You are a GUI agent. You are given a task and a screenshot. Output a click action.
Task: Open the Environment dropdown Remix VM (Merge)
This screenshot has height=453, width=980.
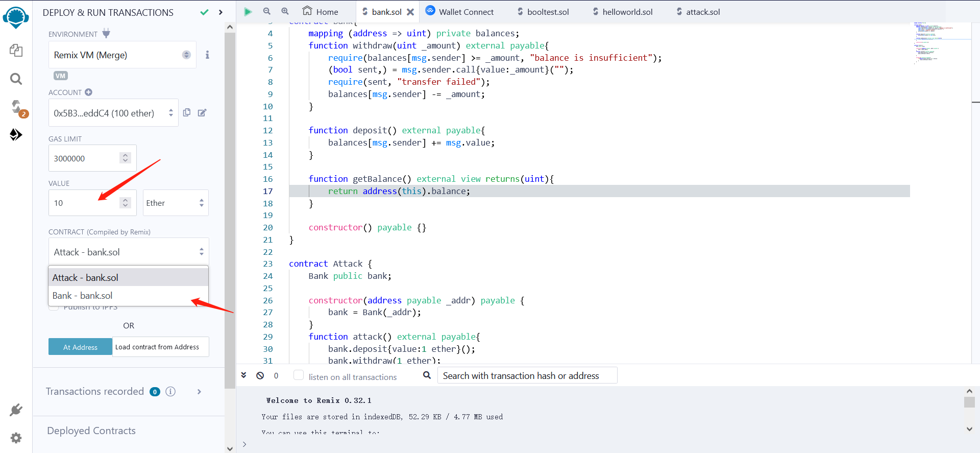coord(122,55)
